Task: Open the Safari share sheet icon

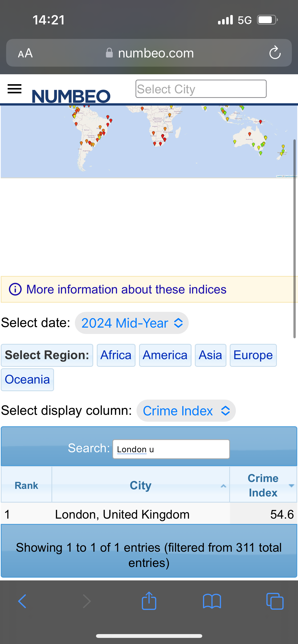Action: click(149, 601)
